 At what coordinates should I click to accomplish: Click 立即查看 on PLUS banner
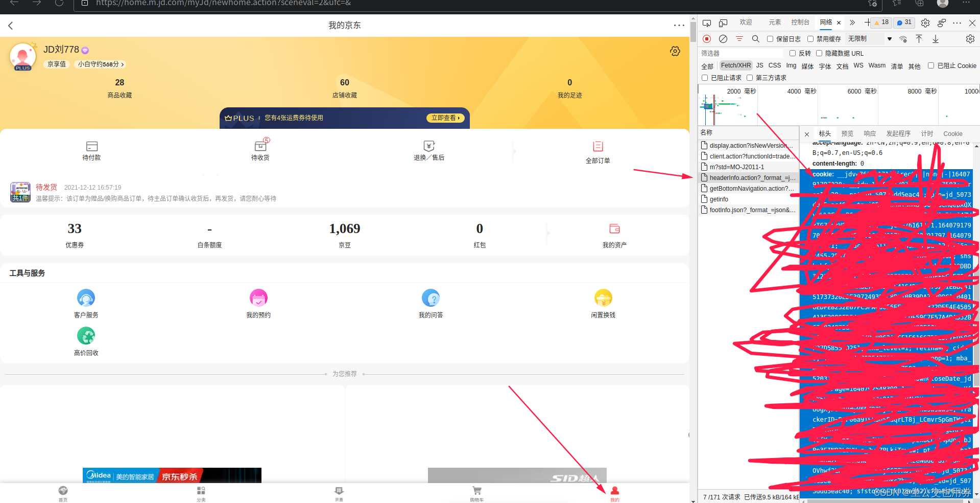click(x=446, y=118)
